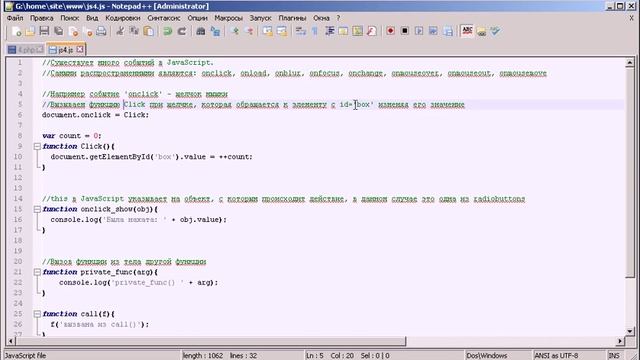Open the Файл menu
640x360 pixels.
point(15,18)
